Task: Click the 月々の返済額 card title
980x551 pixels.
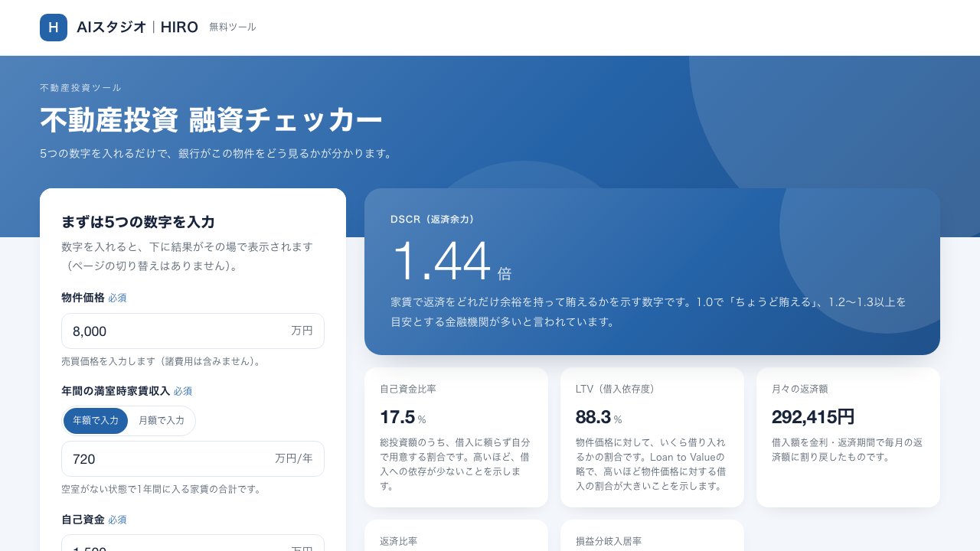Action: (800, 389)
